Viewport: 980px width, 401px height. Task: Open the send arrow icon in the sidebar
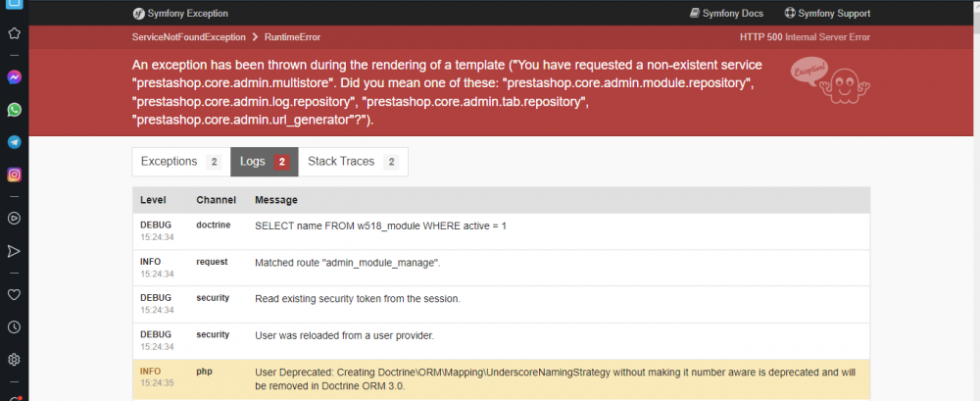pos(14,252)
